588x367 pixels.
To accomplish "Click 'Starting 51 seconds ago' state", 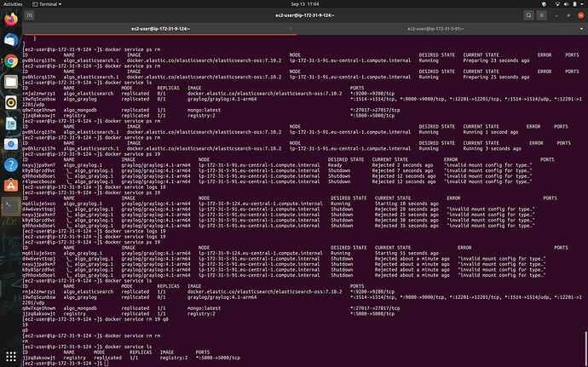I will pyautogui.click(x=406, y=253).
